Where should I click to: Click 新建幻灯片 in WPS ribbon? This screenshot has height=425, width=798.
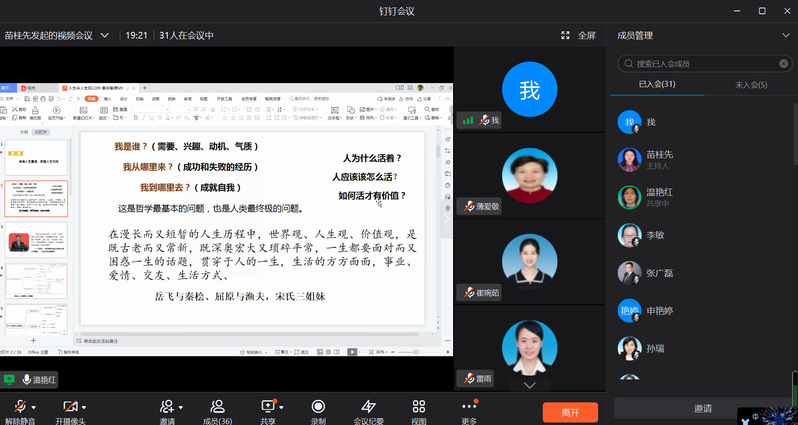83,113
